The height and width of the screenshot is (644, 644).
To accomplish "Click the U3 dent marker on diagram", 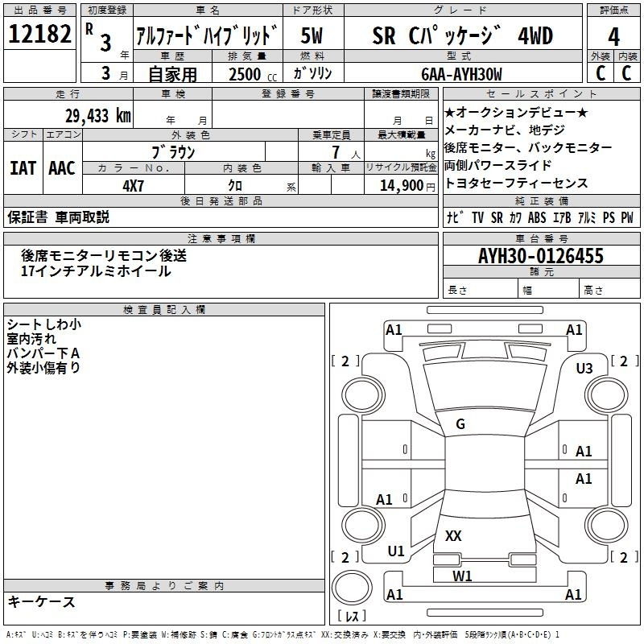I will [584, 368].
